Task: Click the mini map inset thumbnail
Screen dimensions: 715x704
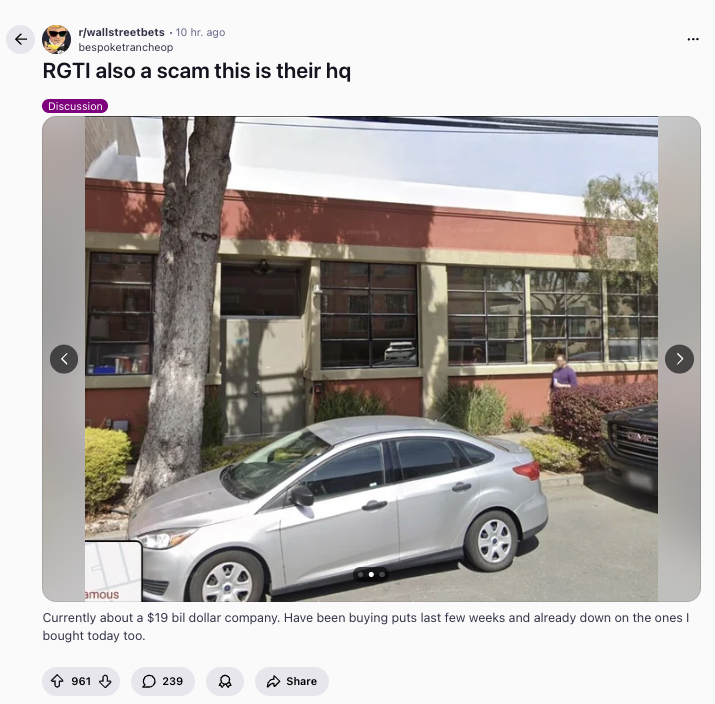Action: click(x=113, y=571)
